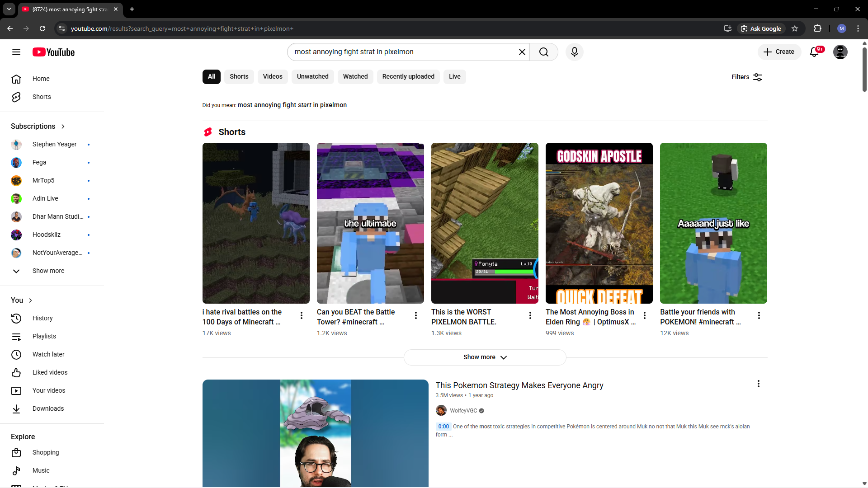Image resolution: width=868 pixels, height=488 pixels.
Task: Open a new browser tab
Action: (132, 9)
